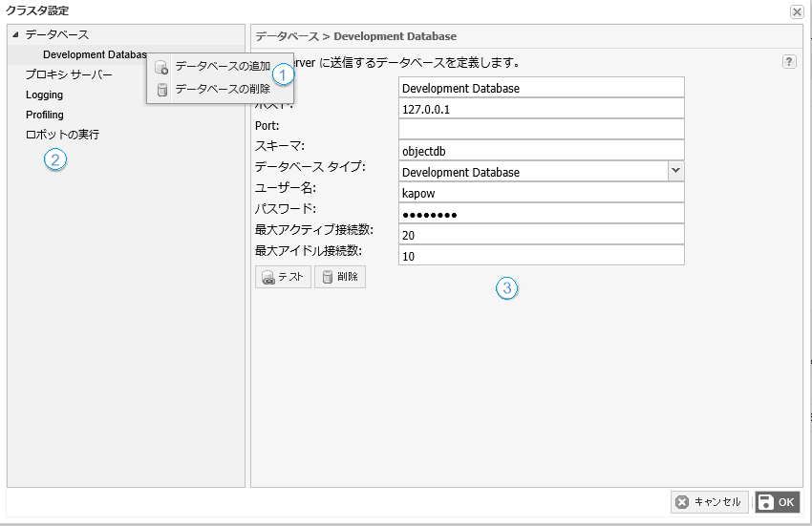Open the Profiling settings item
The width and height of the screenshot is (812, 526).
coord(45,115)
